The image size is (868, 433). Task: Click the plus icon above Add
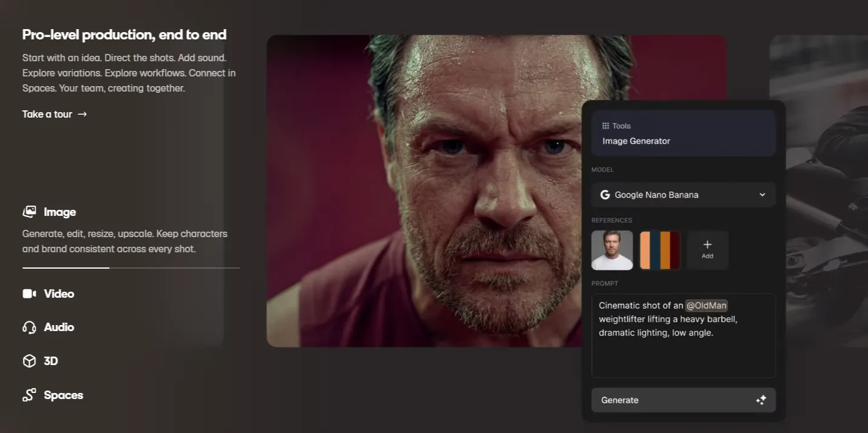707,244
